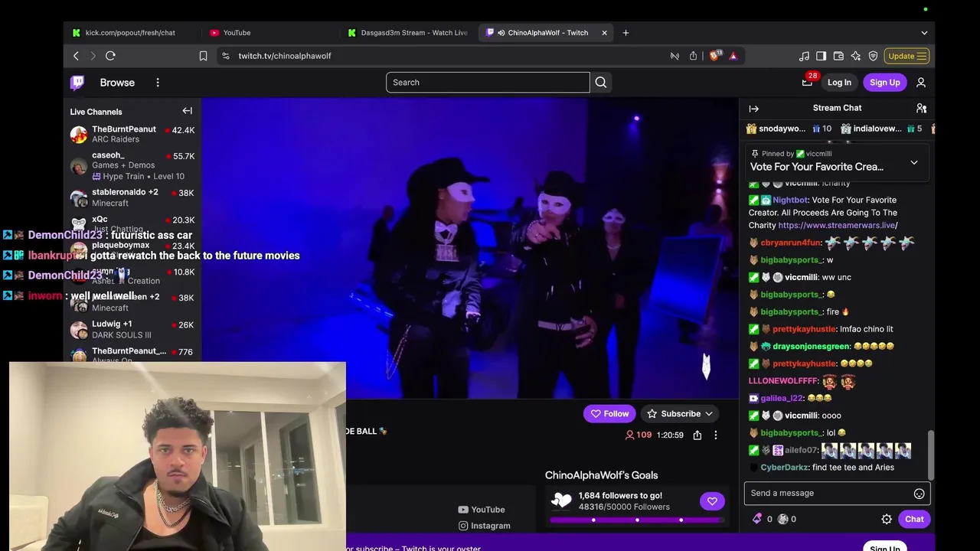Image resolution: width=980 pixels, height=551 pixels.
Task: Open the Leo AI sparkle icon
Action: (856, 56)
